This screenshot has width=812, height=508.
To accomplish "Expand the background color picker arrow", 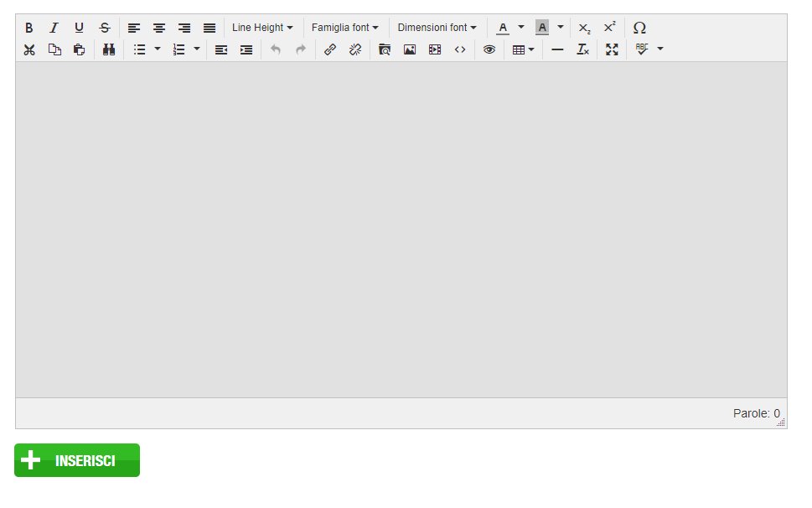I will coord(561,28).
